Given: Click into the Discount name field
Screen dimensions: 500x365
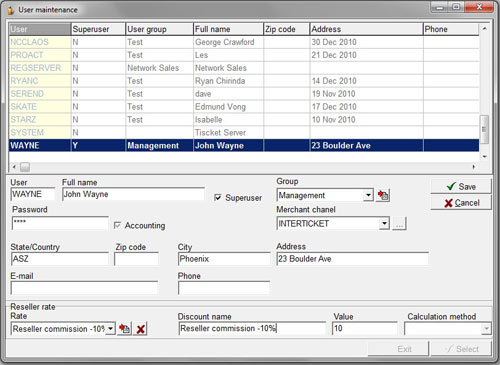Looking at the screenshot, I should tap(252, 329).
